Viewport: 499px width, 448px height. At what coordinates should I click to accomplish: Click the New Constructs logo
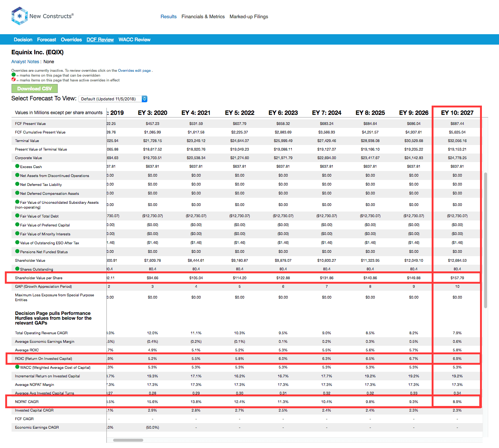click(x=42, y=16)
